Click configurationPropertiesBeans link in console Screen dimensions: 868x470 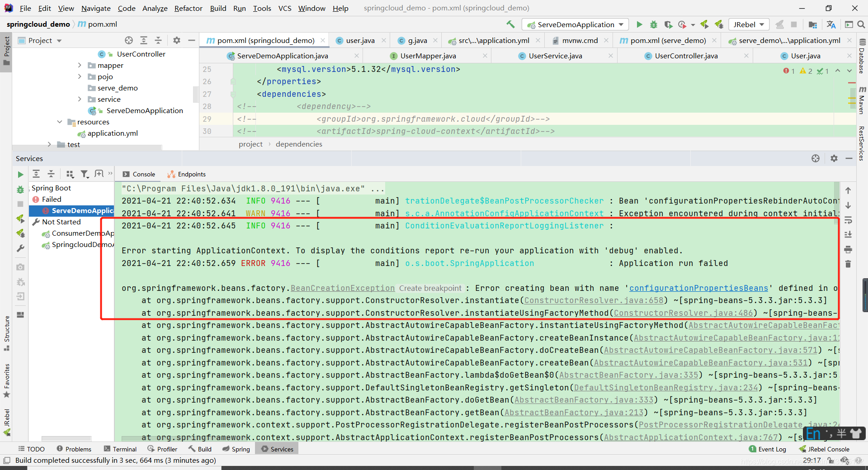point(698,288)
